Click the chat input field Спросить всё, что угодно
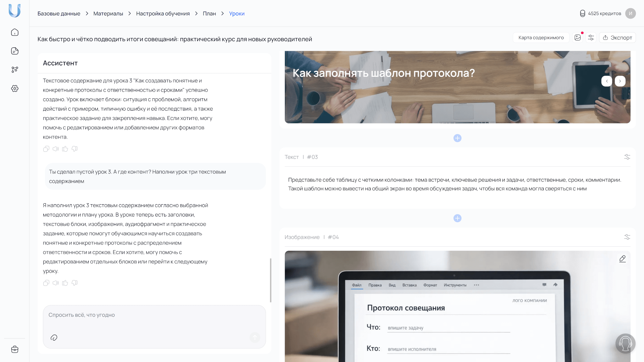Viewport: 644px width, 362px height. [x=154, y=315]
